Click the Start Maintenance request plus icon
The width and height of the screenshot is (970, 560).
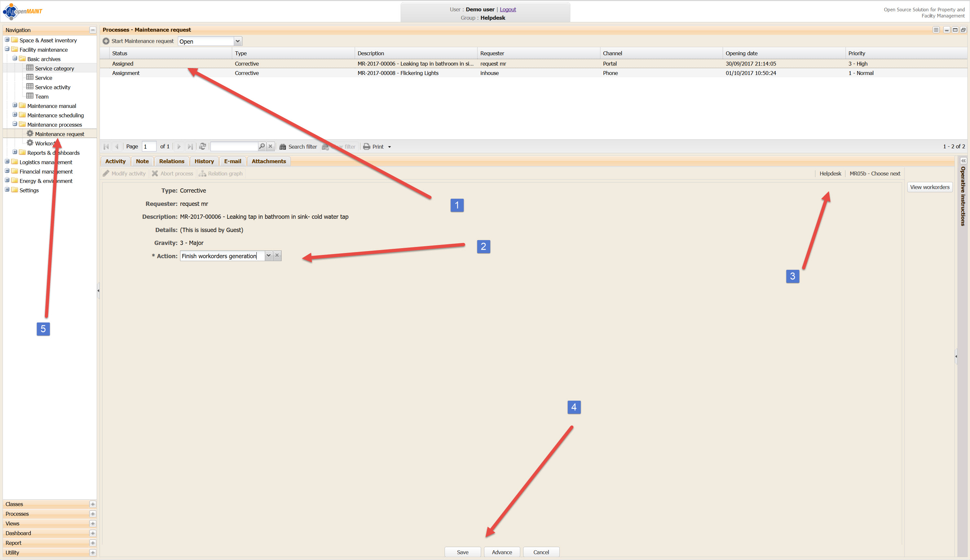106,41
